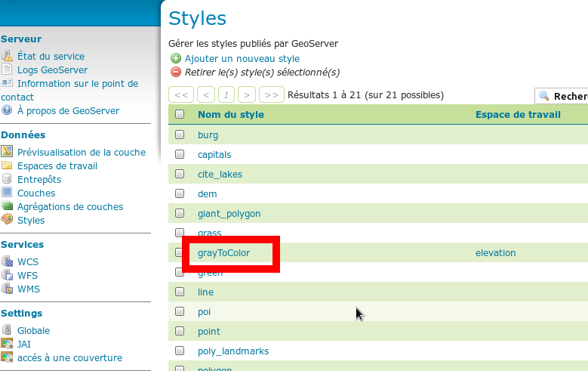Open the dem style
Screen dimensions: 588x371
[207, 193]
